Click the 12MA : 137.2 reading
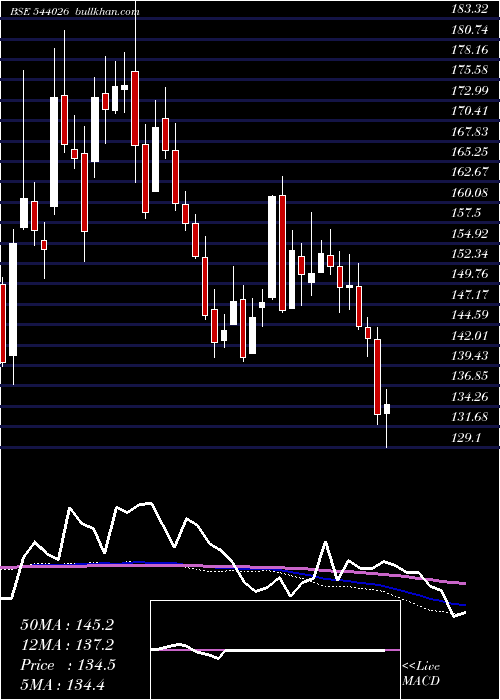The image size is (500, 700). [x=67, y=645]
